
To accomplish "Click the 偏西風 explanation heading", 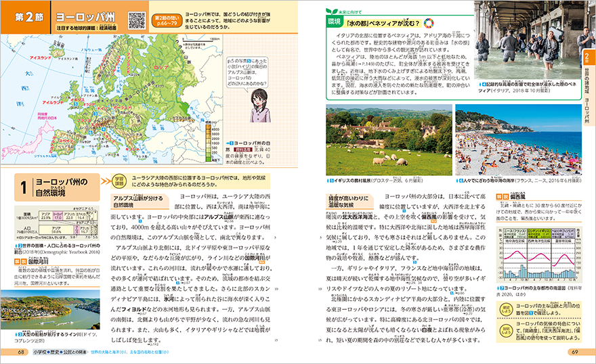I will pyautogui.click(x=517, y=197).
